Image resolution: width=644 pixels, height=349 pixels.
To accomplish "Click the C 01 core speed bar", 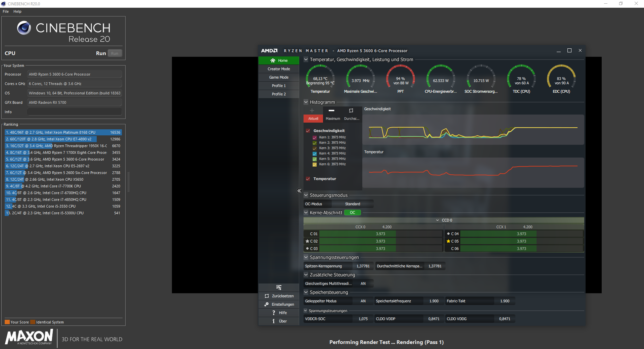I will click(380, 234).
